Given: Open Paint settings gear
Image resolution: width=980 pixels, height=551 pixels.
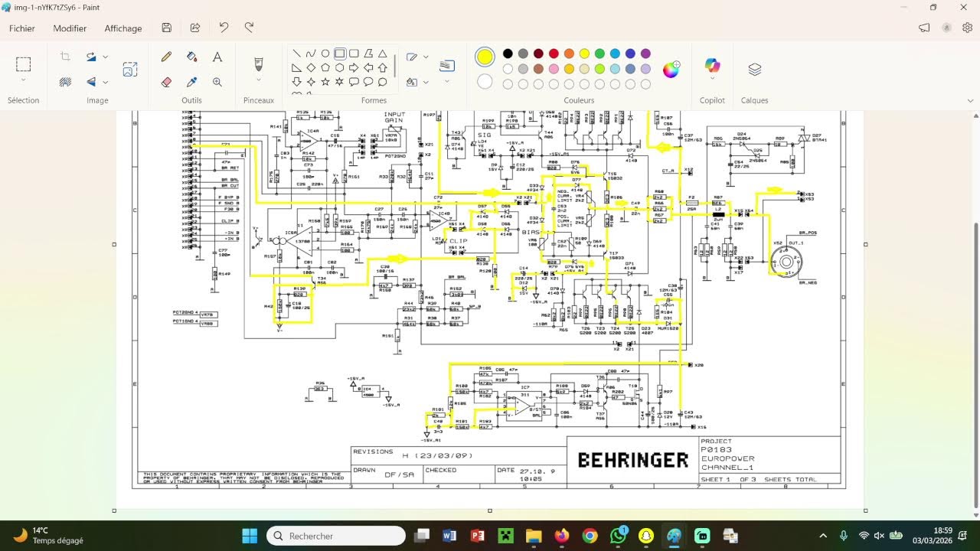Looking at the screenshot, I should (x=968, y=28).
